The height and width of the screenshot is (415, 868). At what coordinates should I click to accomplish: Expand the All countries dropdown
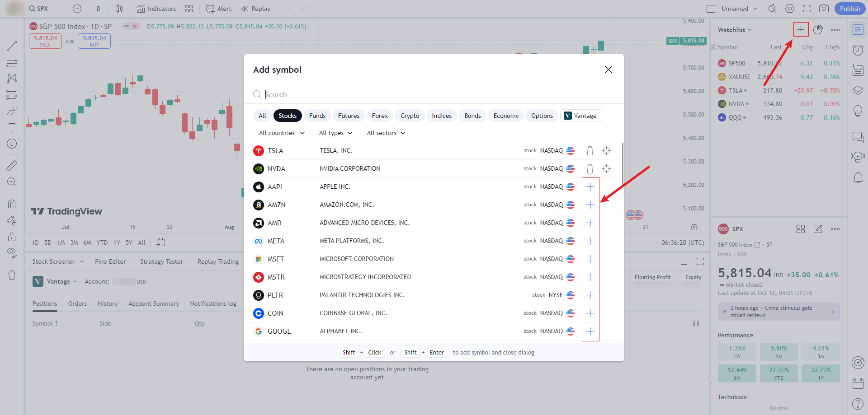[x=282, y=133]
